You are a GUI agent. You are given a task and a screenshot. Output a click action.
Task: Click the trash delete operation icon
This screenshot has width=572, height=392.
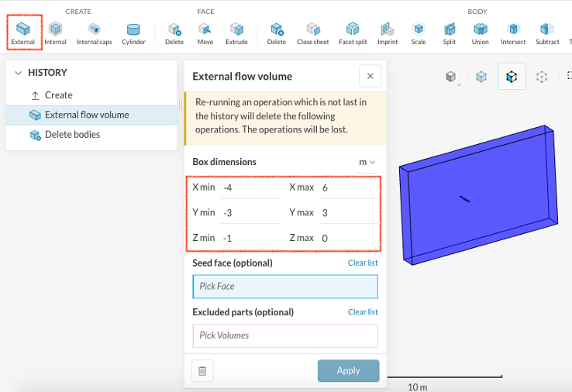tap(202, 371)
